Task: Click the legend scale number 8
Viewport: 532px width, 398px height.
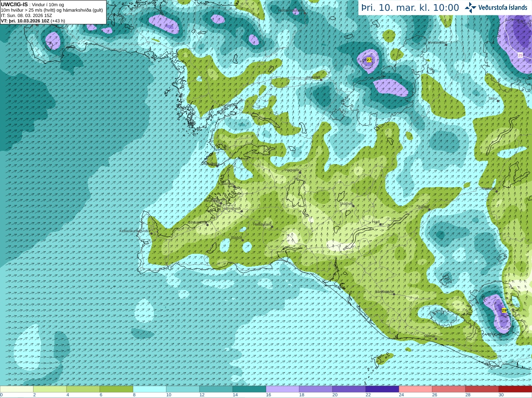Action: [x=134, y=395]
